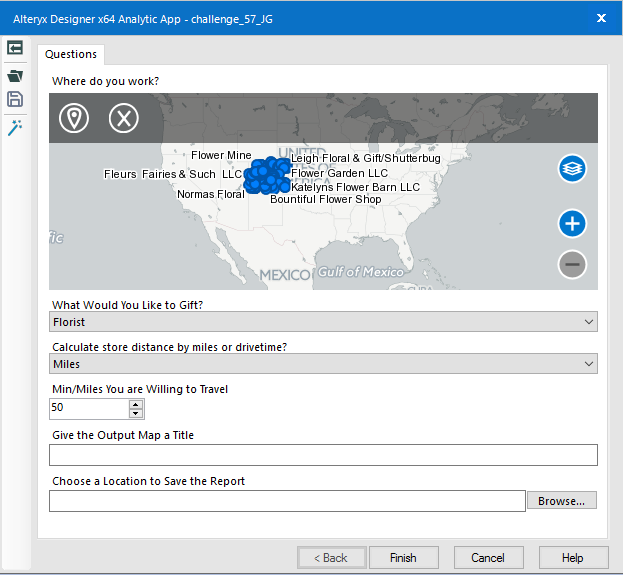Viewport: 623px width, 575px height.
Task: Click the magic wand icon
Action: pyautogui.click(x=15, y=127)
